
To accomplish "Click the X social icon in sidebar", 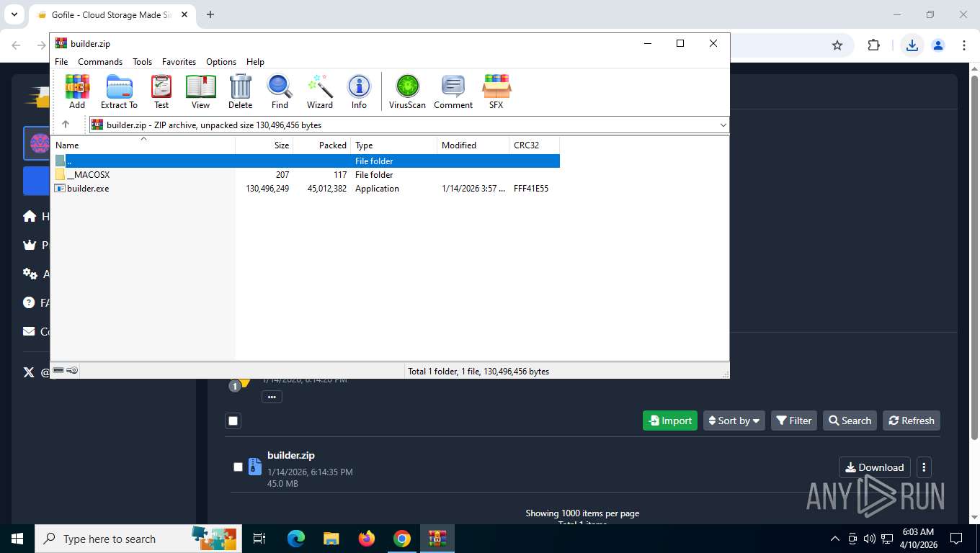I will [x=29, y=372].
